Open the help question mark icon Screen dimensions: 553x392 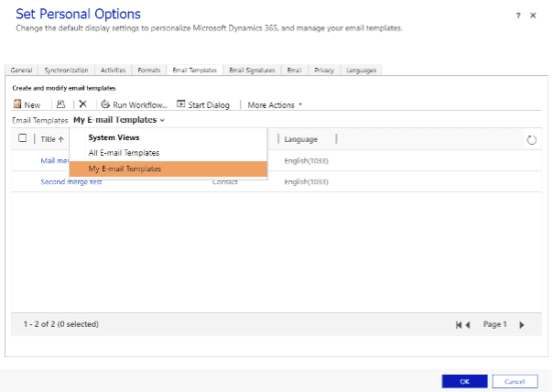click(520, 15)
